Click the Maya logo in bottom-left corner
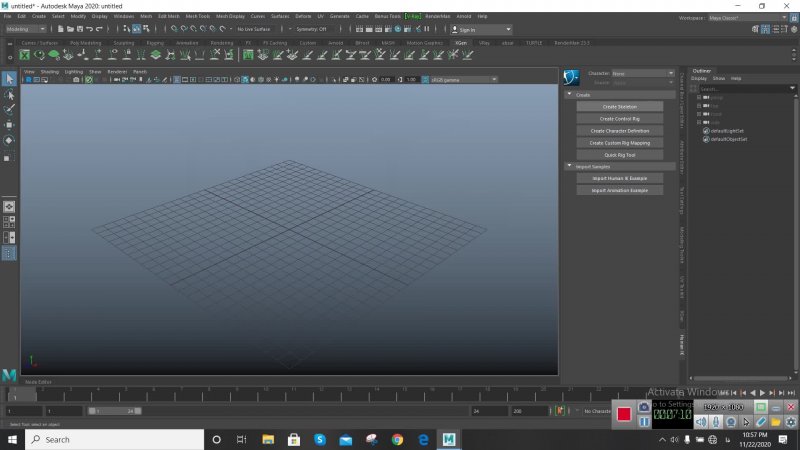800x450 pixels. [x=10, y=373]
